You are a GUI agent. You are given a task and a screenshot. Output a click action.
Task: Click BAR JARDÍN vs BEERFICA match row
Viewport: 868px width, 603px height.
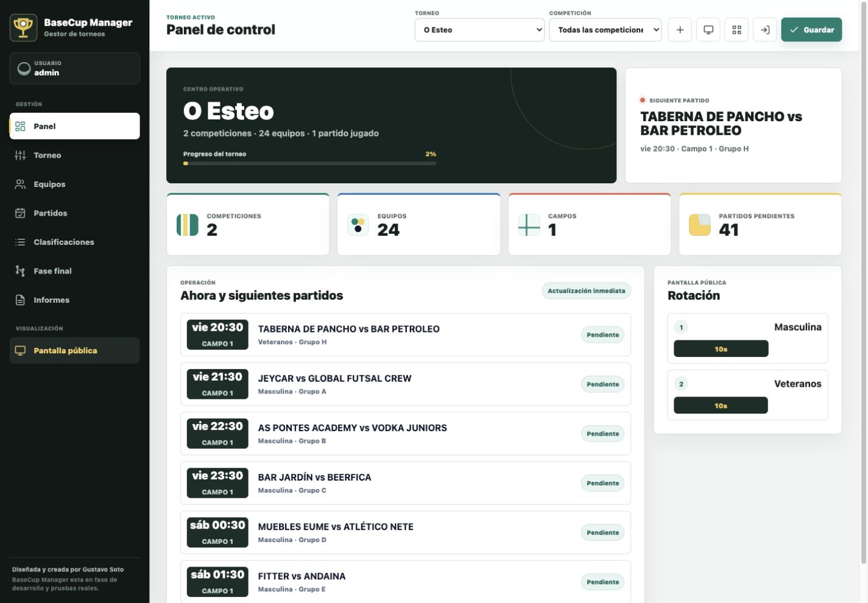point(406,483)
